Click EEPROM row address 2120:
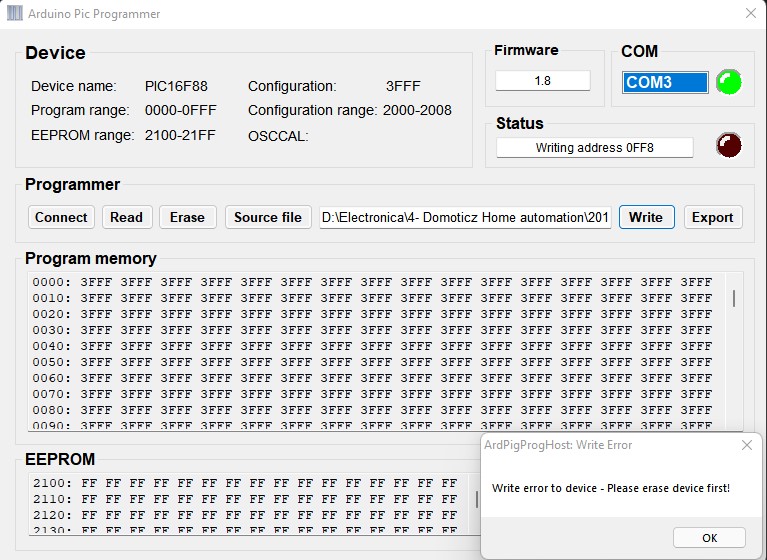Screen dimensions: 767x560 (x=52, y=515)
